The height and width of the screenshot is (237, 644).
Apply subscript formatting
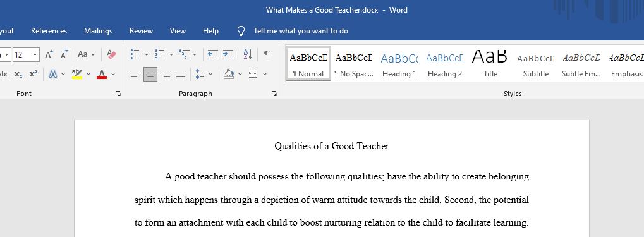point(18,75)
